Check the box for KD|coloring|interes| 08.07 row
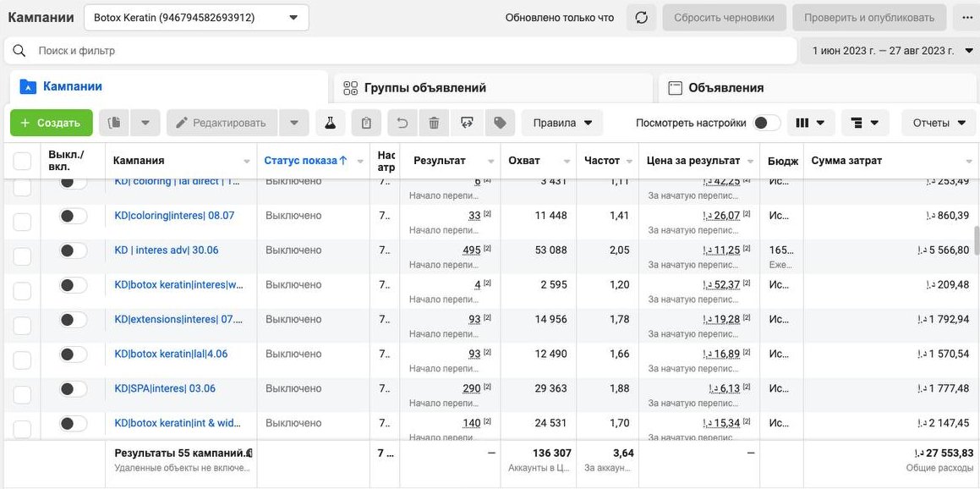The width and height of the screenshot is (980, 489). tap(22, 221)
